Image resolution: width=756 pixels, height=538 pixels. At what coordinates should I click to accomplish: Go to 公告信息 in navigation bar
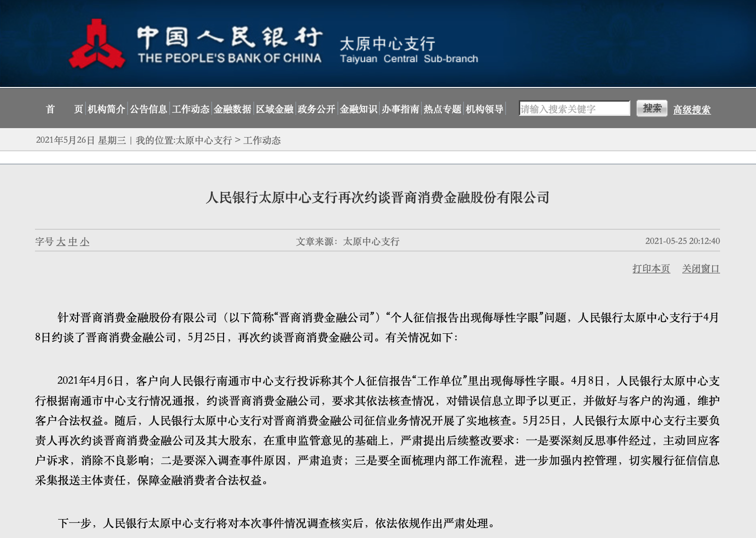pyautogui.click(x=148, y=109)
